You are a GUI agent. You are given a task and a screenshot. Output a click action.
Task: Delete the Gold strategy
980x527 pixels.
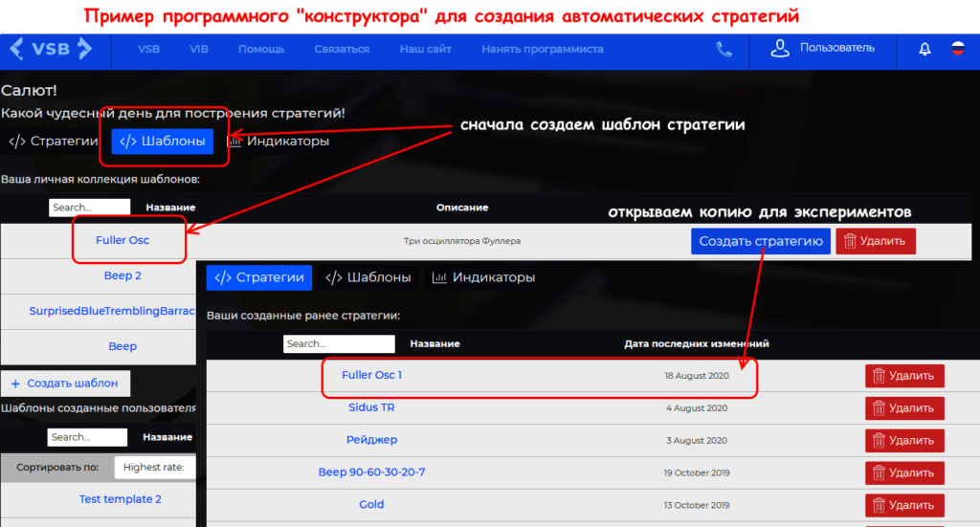[x=904, y=505]
